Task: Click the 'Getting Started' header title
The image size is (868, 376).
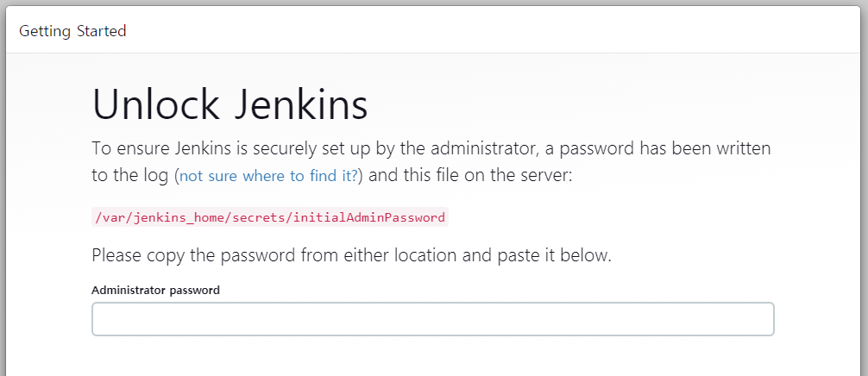Action: 72,31
